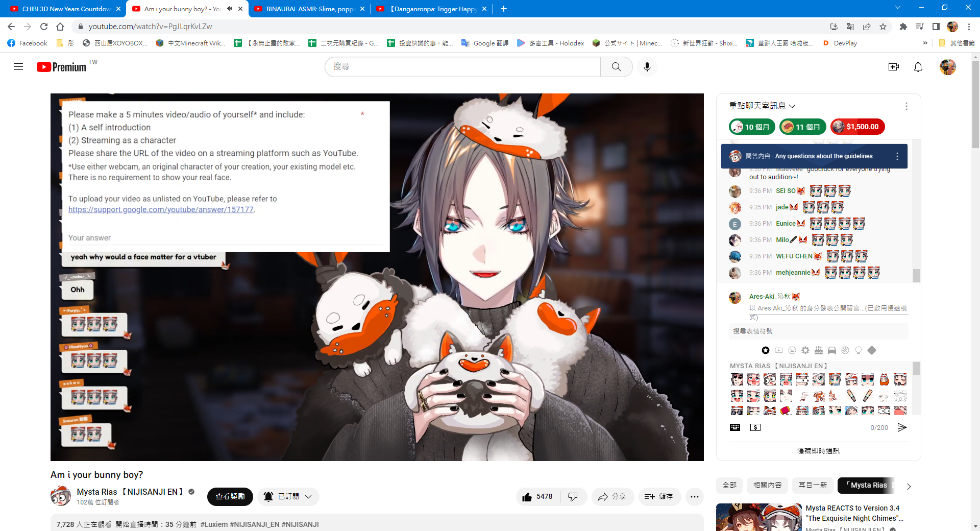Open a new browser tab
The image size is (980, 531).
point(504,9)
